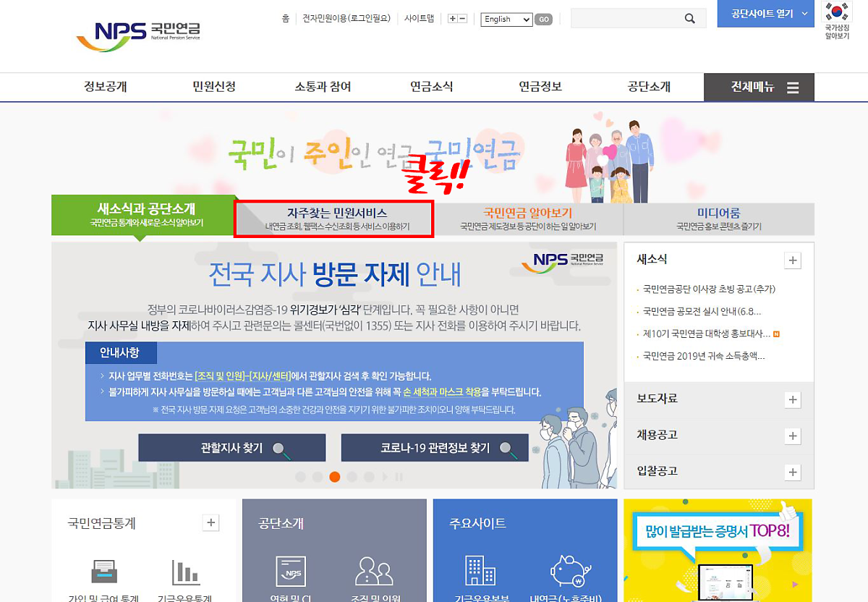Click the bar chart icon under 국민연금통계
This screenshot has width=868, height=602.
click(186, 572)
